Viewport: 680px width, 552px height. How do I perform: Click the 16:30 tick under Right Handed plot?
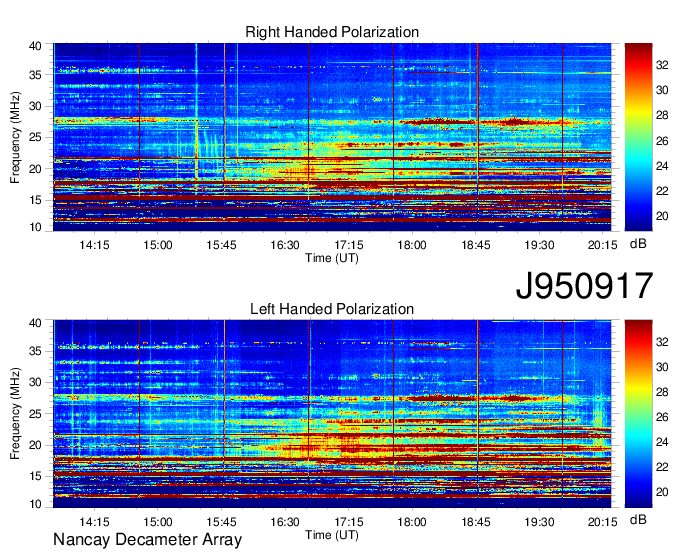click(x=285, y=245)
